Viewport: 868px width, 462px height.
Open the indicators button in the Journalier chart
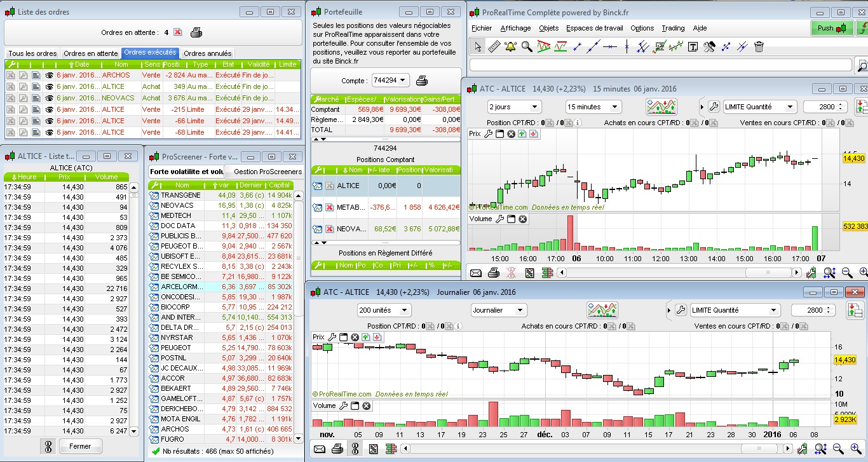coord(602,310)
